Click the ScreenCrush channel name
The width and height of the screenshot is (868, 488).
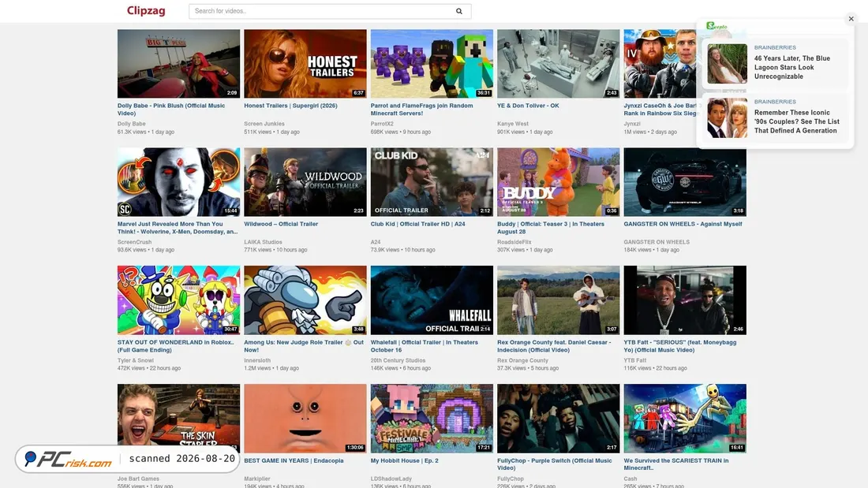pos(134,242)
